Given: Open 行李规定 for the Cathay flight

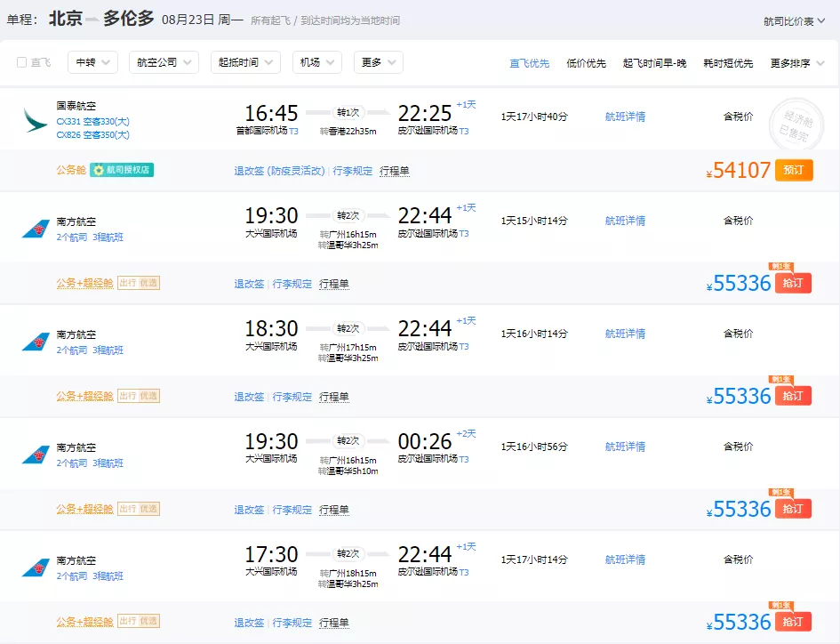Looking at the screenshot, I should click(353, 171).
